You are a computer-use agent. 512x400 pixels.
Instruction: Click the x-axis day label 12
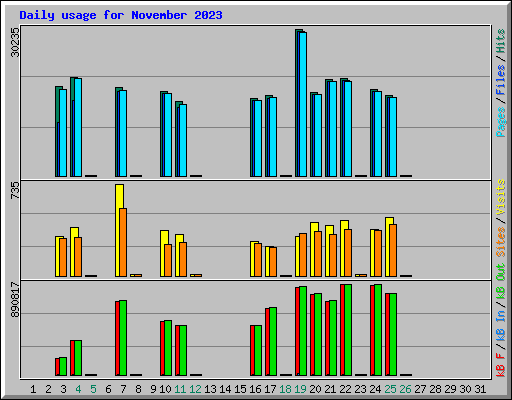[195, 389]
